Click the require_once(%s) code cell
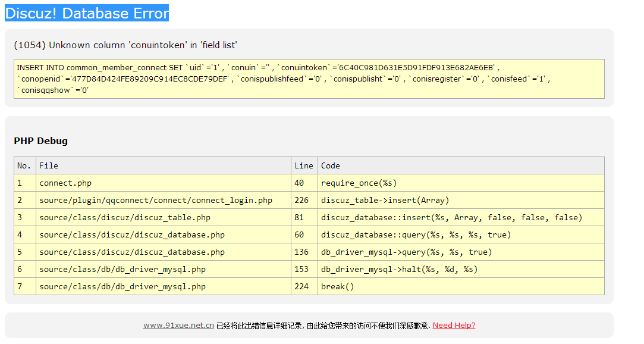The height and width of the screenshot is (344, 644). (x=359, y=183)
